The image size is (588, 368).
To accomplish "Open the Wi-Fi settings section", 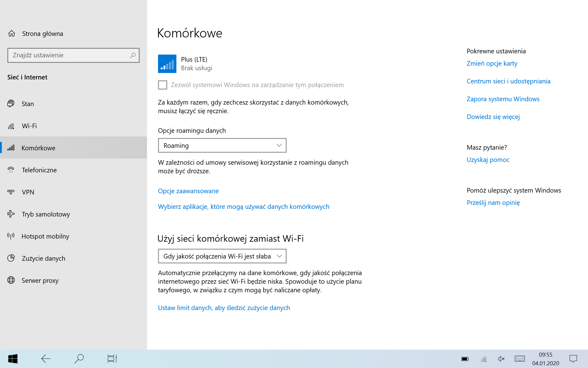I will click(x=29, y=126).
